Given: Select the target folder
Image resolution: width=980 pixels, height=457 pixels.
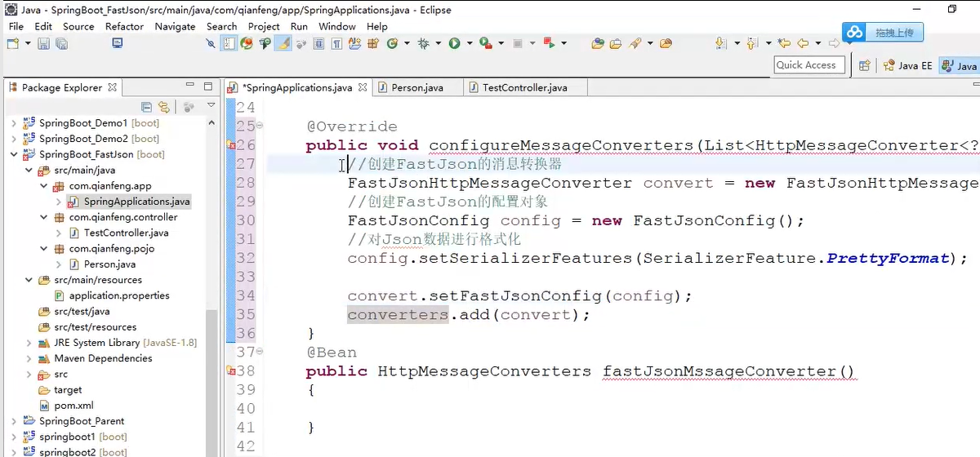Looking at the screenshot, I should point(60,390).
